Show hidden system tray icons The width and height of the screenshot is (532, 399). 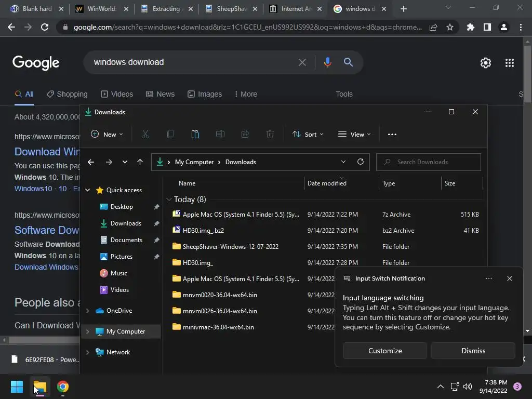click(441, 387)
